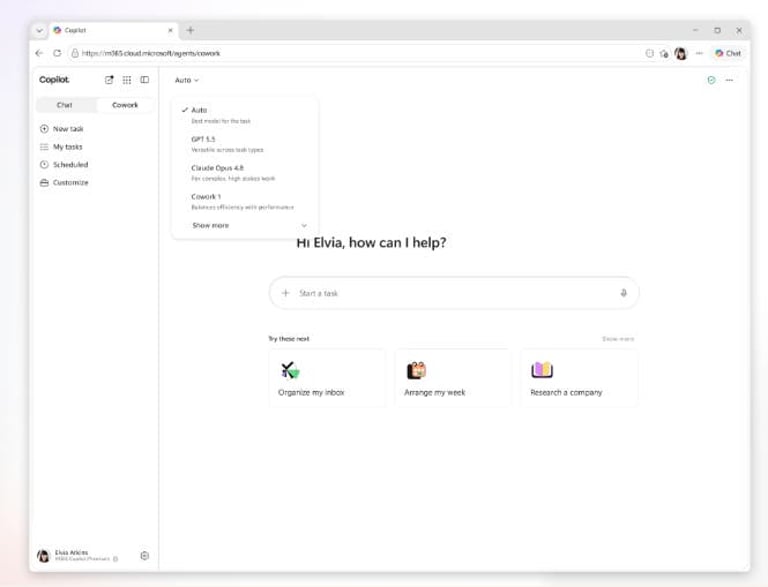Image resolution: width=768 pixels, height=587 pixels.
Task: Click the Customize toolbox icon
Action: click(44, 183)
